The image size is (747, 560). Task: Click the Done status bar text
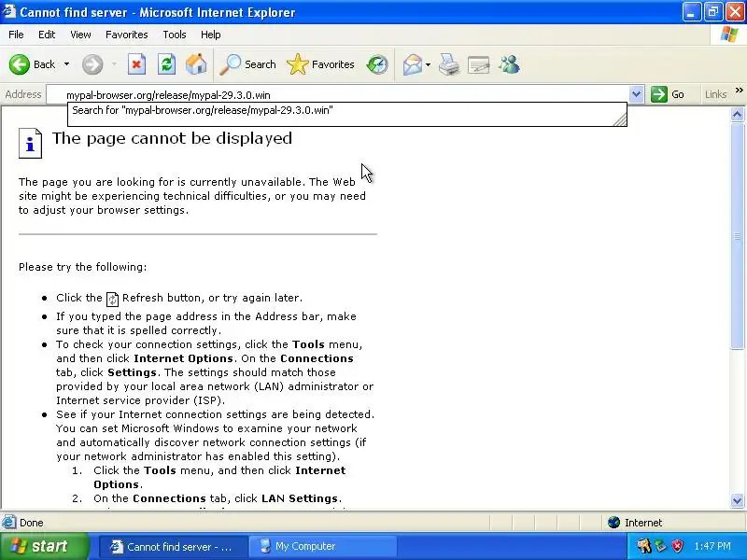click(x=32, y=523)
